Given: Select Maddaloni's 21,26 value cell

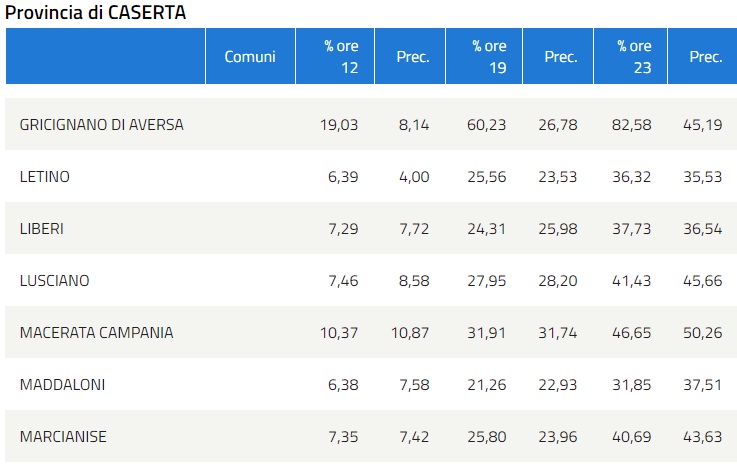Looking at the screenshot, I should (486, 385).
